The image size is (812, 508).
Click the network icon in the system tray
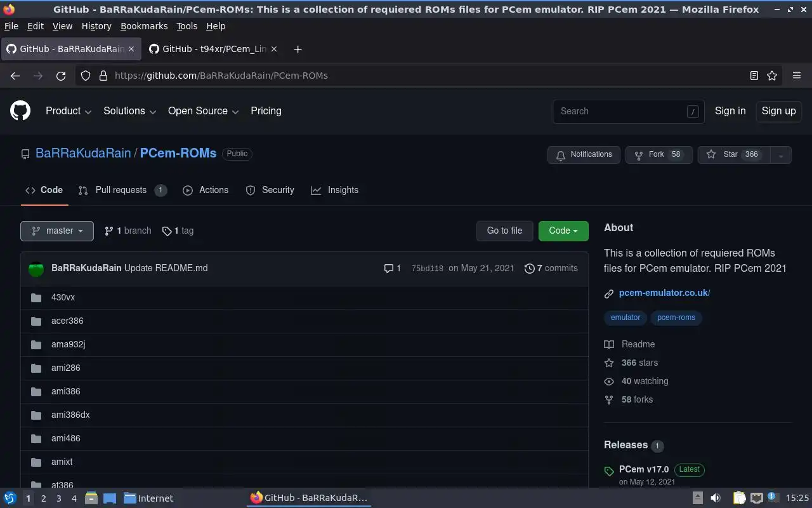756,498
